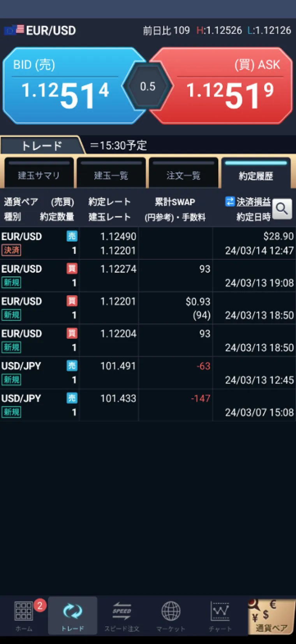Toggle the 決済損益 swap-arrows icon
This screenshot has height=644, width=296.
[x=230, y=202]
